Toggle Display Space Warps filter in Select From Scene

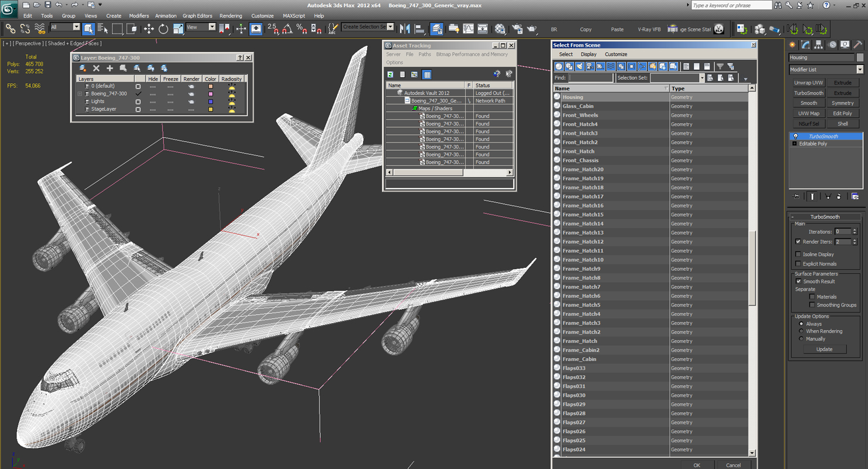tap(611, 67)
